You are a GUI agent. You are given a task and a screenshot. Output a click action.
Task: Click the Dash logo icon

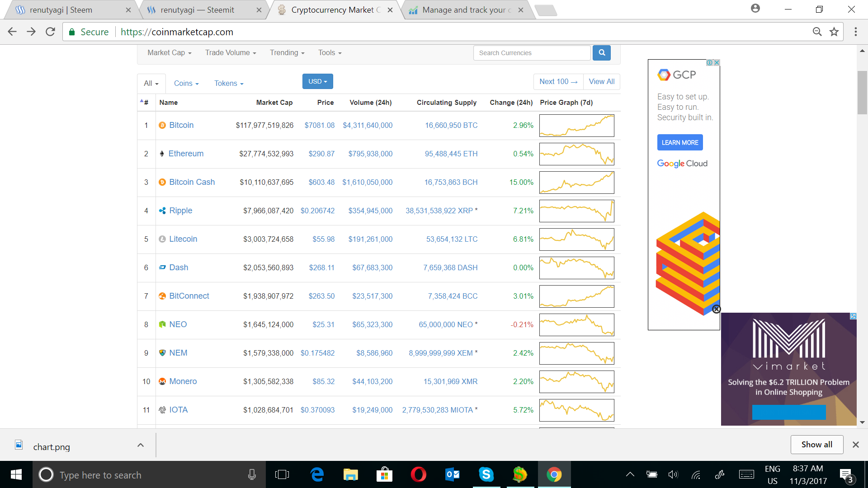click(162, 267)
